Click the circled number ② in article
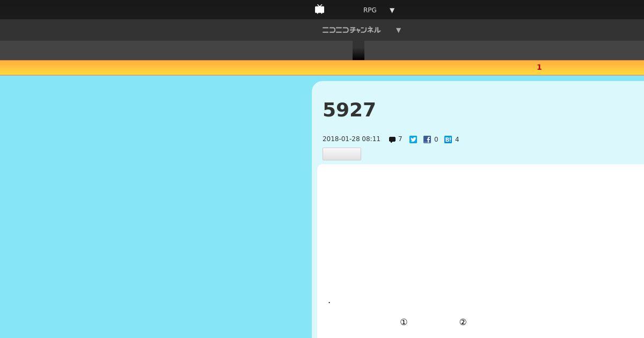This screenshot has height=338, width=644. pos(463,322)
